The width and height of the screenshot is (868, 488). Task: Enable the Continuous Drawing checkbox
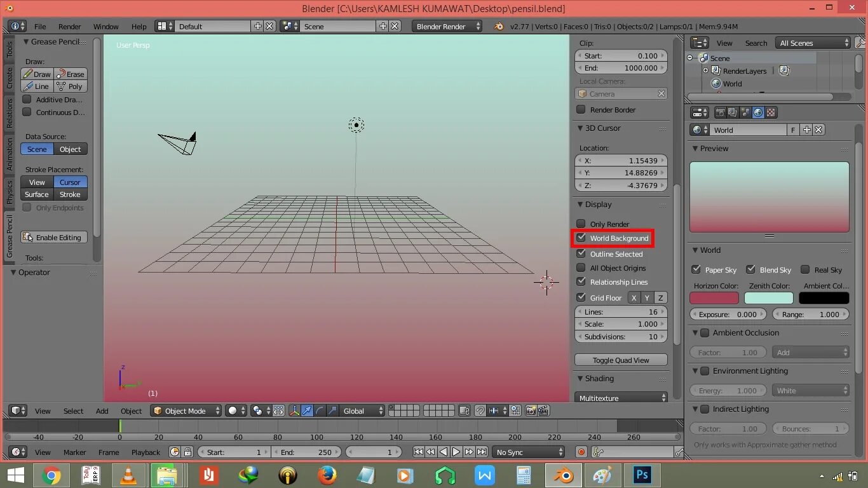(x=27, y=112)
